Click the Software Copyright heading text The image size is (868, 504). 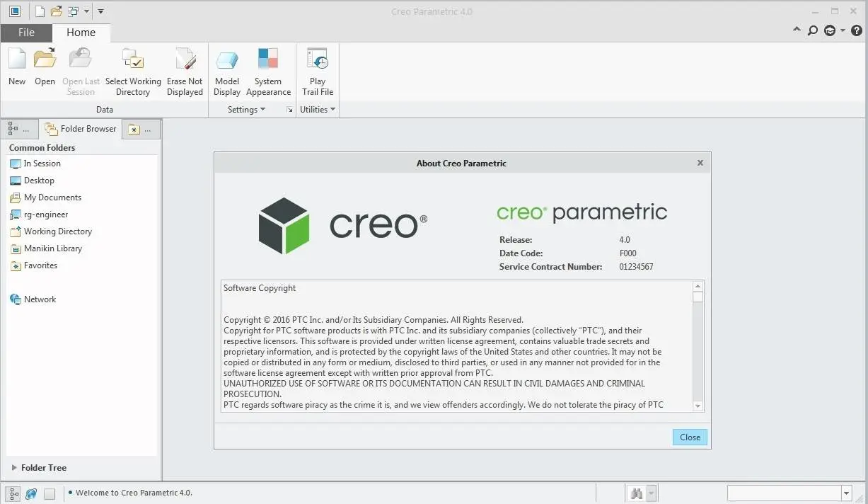click(x=260, y=288)
